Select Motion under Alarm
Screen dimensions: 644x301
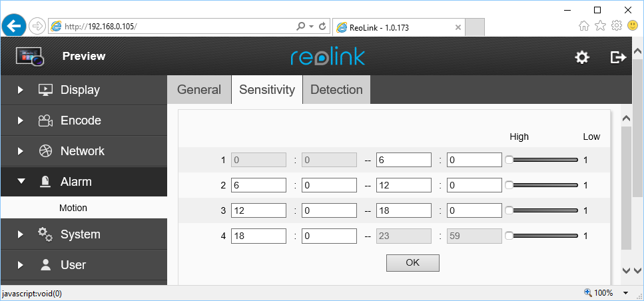[x=73, y=208]
